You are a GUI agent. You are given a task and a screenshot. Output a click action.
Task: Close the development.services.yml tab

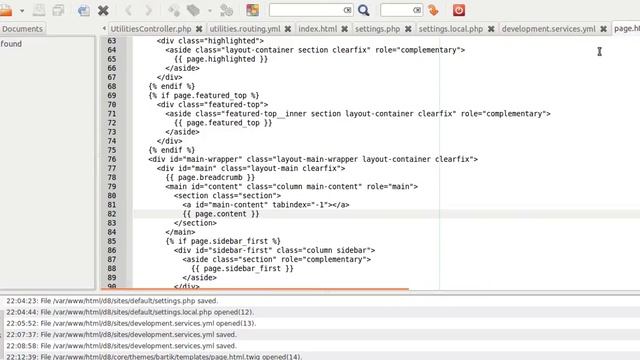pyautogui.click(x=603, y=29)
